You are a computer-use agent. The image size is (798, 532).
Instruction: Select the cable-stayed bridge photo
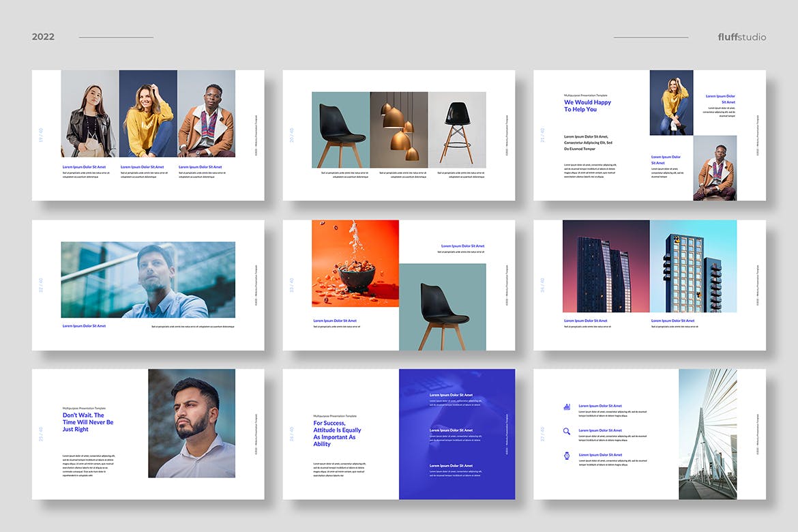click(x=707, y=434)
